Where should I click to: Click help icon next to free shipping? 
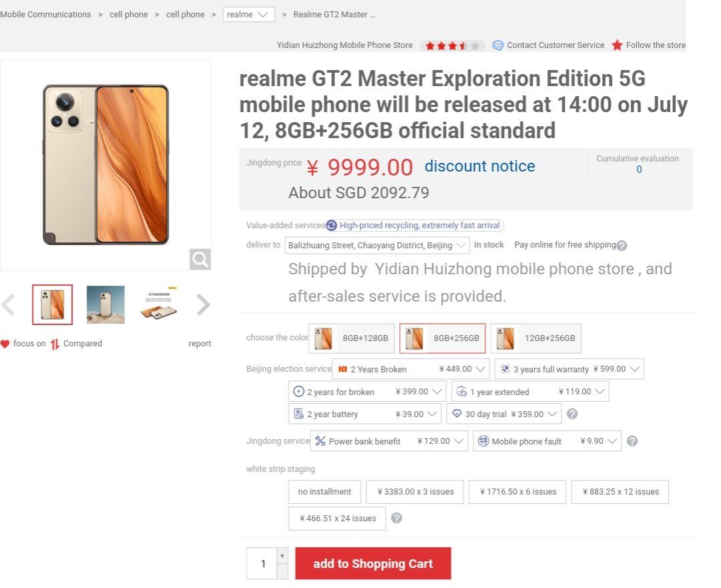coord(622,246)
